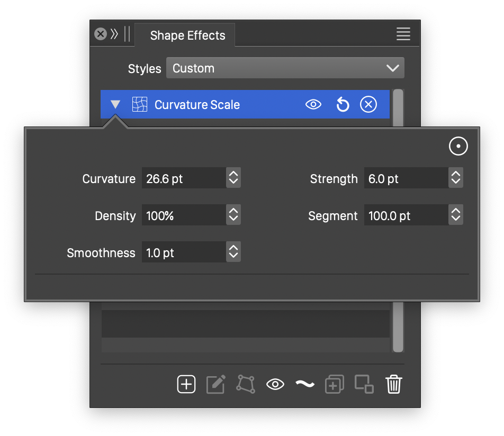Reset the Curvature Scale effect
504x436 pixels.
[x=343, y=105]
